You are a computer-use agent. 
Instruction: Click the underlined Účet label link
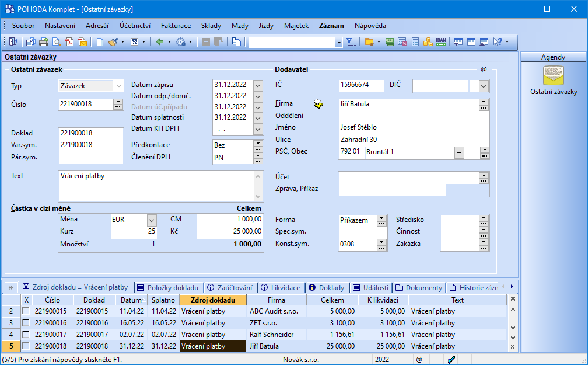(282, 177)
